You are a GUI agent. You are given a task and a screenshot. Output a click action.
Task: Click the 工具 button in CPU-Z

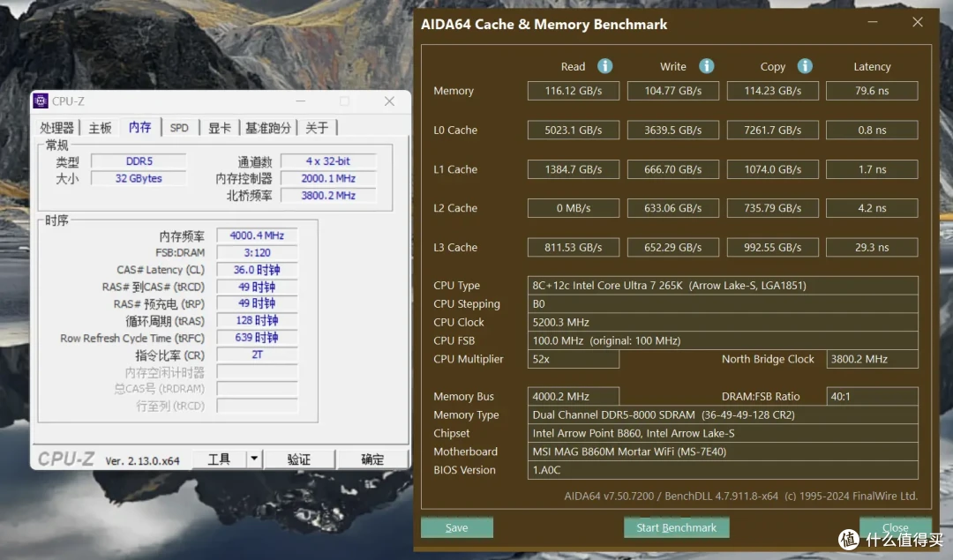coord(220,459)
